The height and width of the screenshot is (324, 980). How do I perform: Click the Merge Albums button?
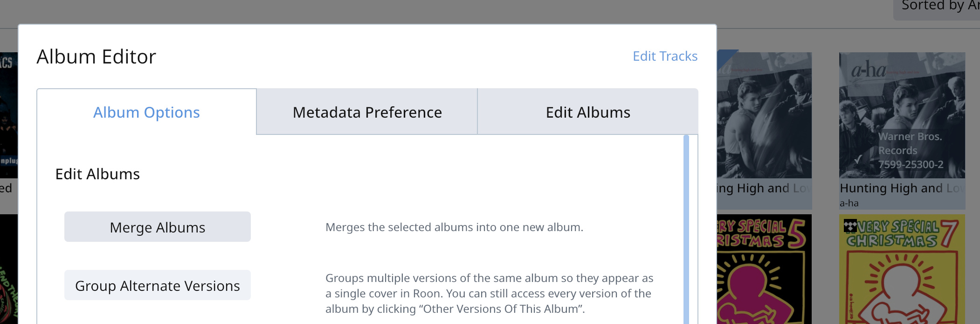[x=158, y=227]
